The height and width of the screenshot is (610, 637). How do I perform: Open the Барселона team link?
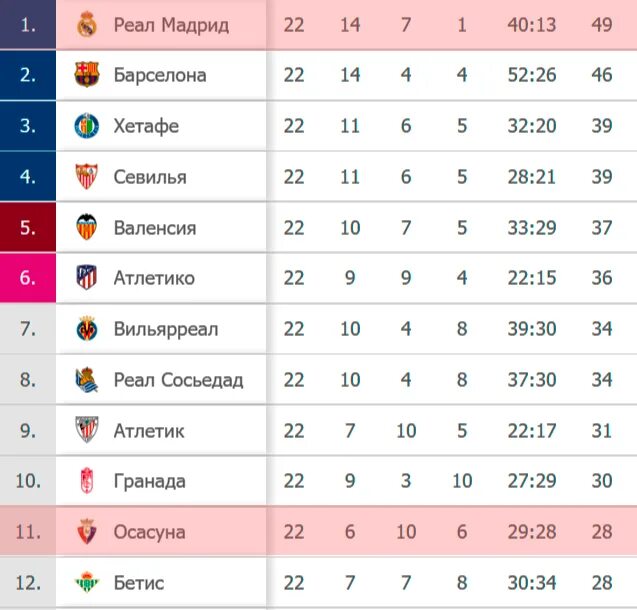click(160, 75)
